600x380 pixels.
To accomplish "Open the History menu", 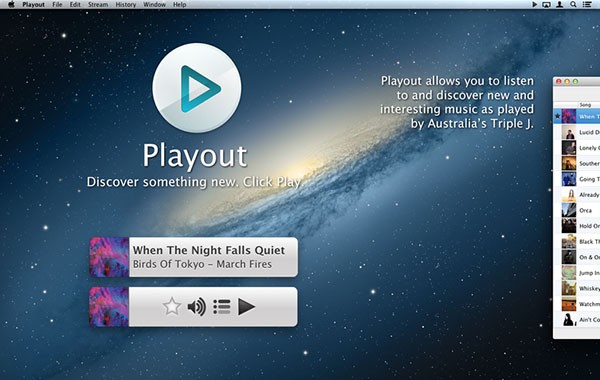I will 126,5.
